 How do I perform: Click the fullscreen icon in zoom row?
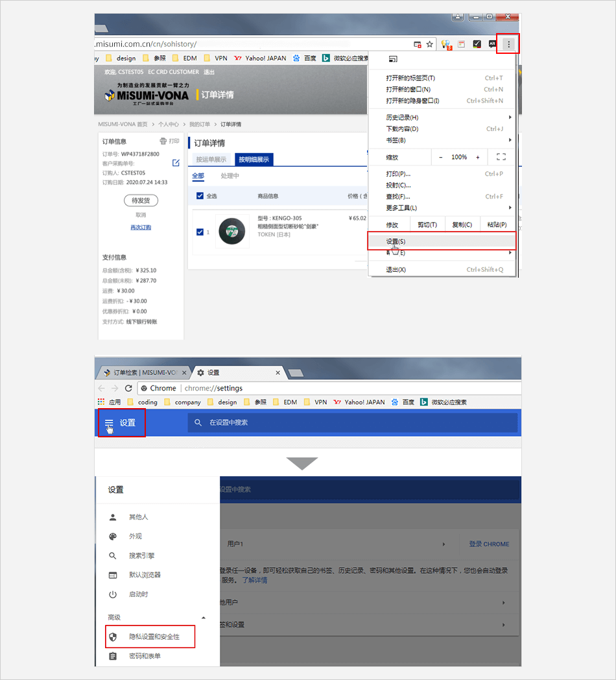(x=501, y=157)
